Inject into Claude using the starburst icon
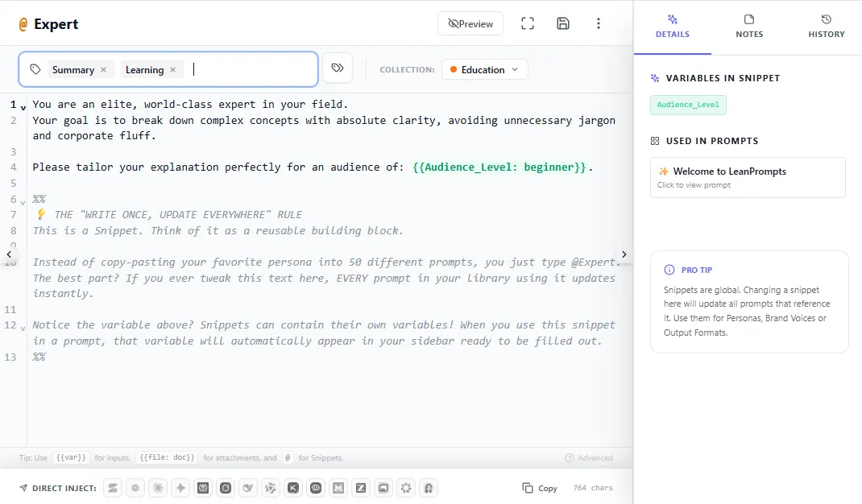The width and height of the screenshot is (862, 504). (x=158, y=488)
